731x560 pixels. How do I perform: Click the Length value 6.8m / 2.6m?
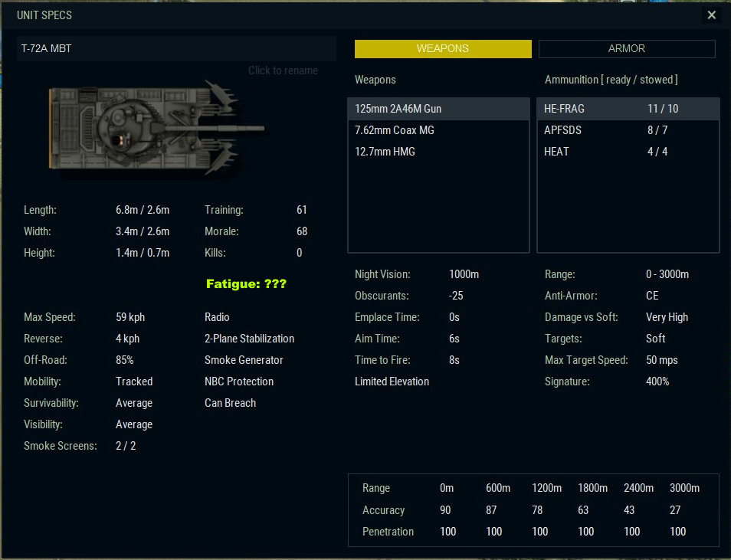pos(143,210)
